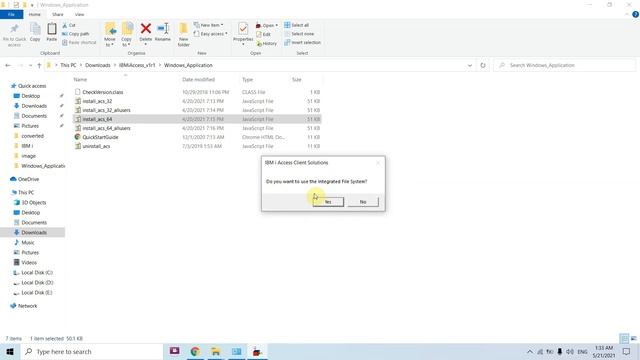Viewport: 640px width, 360px height.
Task: Open 3D Objects under This PC
Action: (x=33, y=202)
